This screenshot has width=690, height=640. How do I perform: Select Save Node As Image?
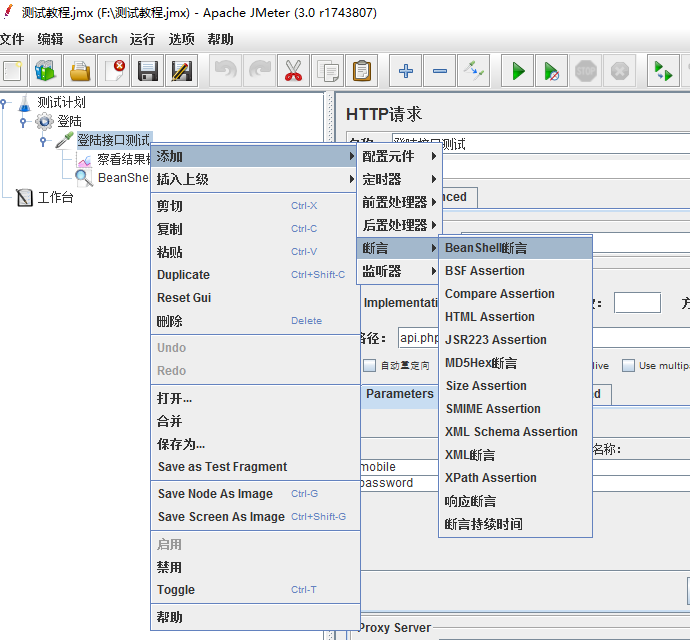pos(255,494)
